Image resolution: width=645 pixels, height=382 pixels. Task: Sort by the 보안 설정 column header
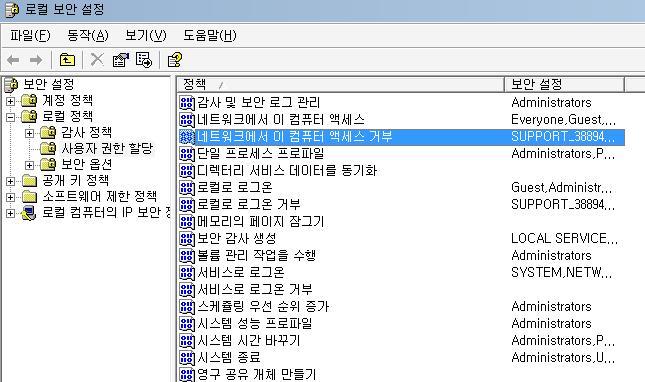point(564,84)
